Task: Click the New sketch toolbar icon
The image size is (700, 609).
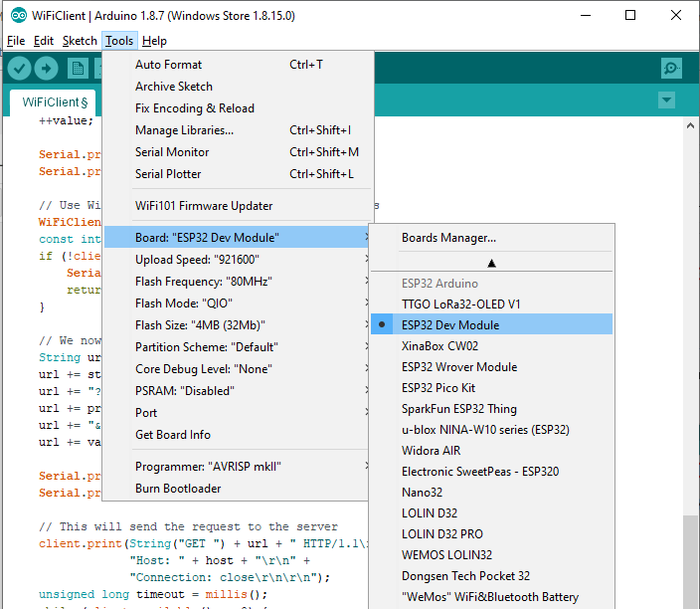Action: 78,69
